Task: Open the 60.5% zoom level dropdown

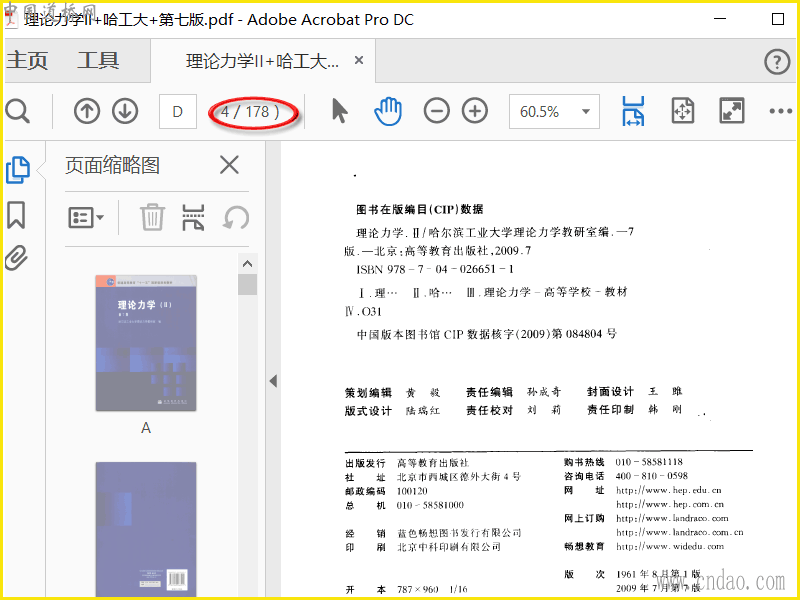Action: (554, 111)
